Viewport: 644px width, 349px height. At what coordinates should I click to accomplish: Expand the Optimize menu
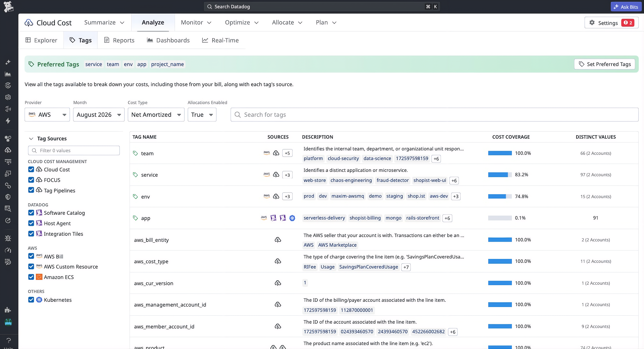point(242,23)
